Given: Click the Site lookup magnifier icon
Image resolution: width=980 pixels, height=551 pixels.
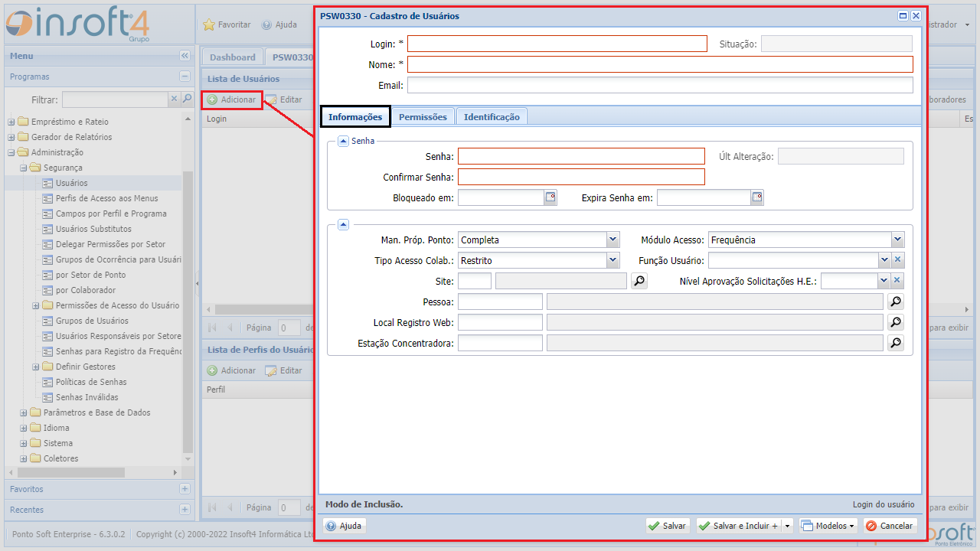Looking at the screenshot, I should click(639, 282).
